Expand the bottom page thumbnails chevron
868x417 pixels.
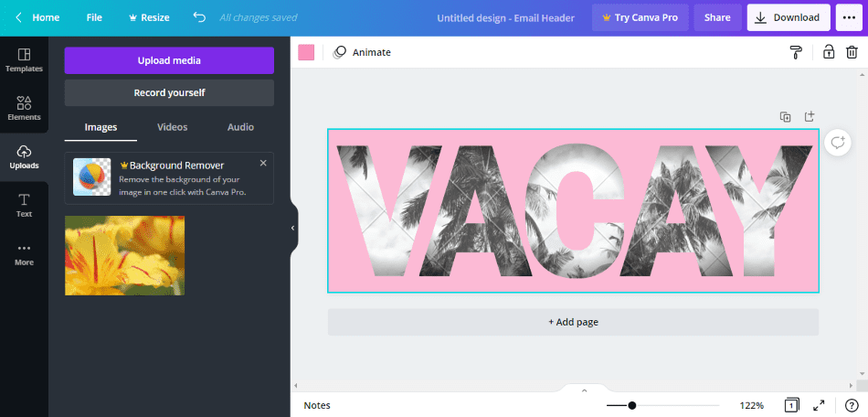point(584,390)
